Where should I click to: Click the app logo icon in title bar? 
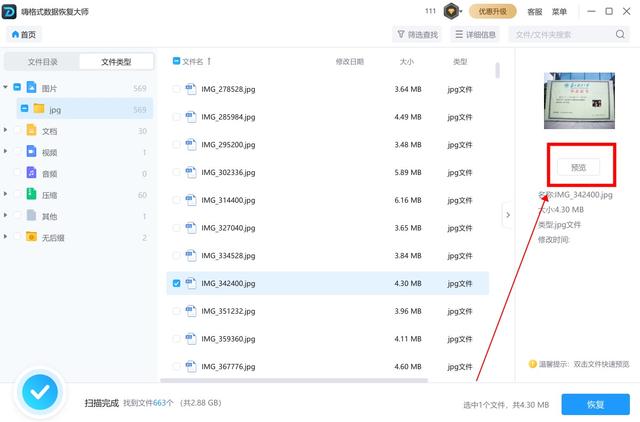(x=9, y=11)
